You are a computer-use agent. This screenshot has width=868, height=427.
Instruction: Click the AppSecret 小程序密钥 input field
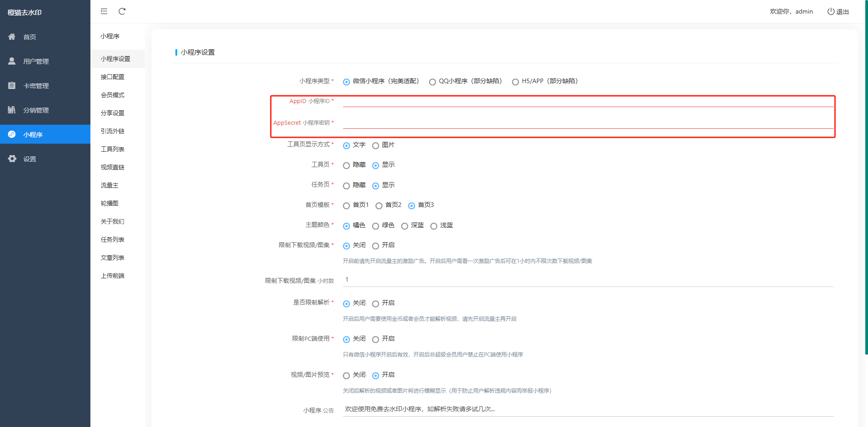(x=588, y=123)
